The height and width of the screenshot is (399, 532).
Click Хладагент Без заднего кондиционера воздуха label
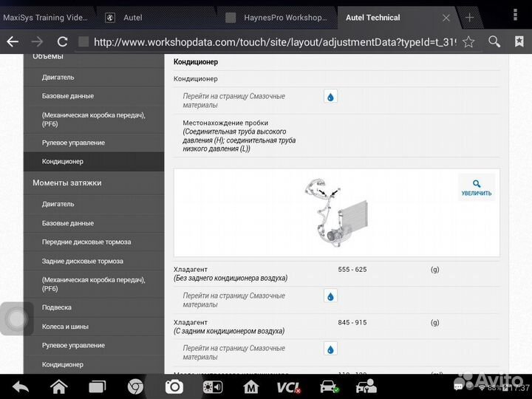click(x=231, y=274)
